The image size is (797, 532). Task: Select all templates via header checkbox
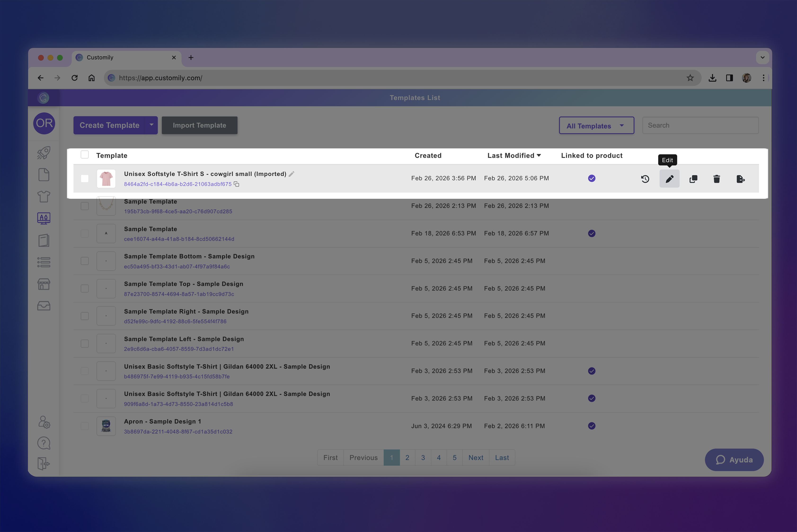coord(84,155)
